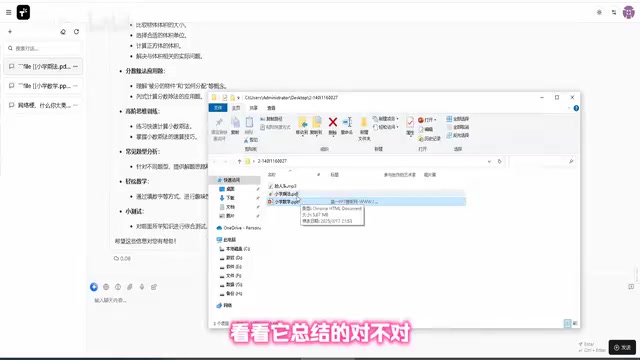Click the paperclip attachment icon

[x=130, y=287]
